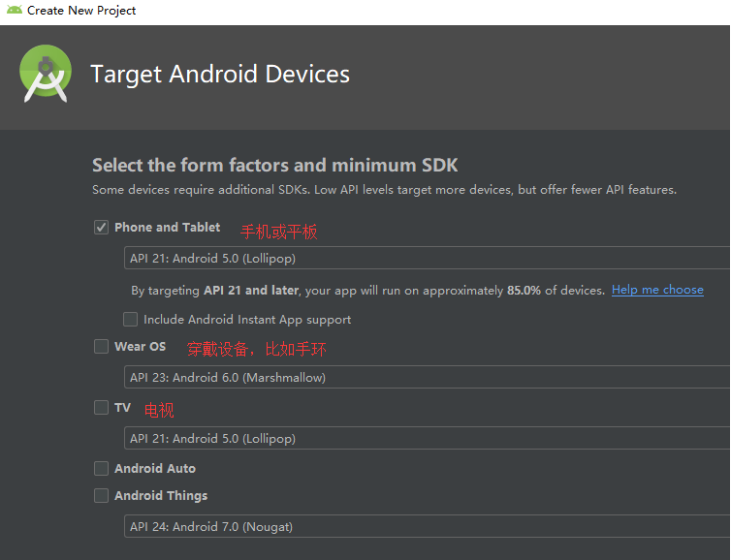The image size is (731, 560).
Task: Enable the TV form factor checkbox
Action: (x=101, y=408)
